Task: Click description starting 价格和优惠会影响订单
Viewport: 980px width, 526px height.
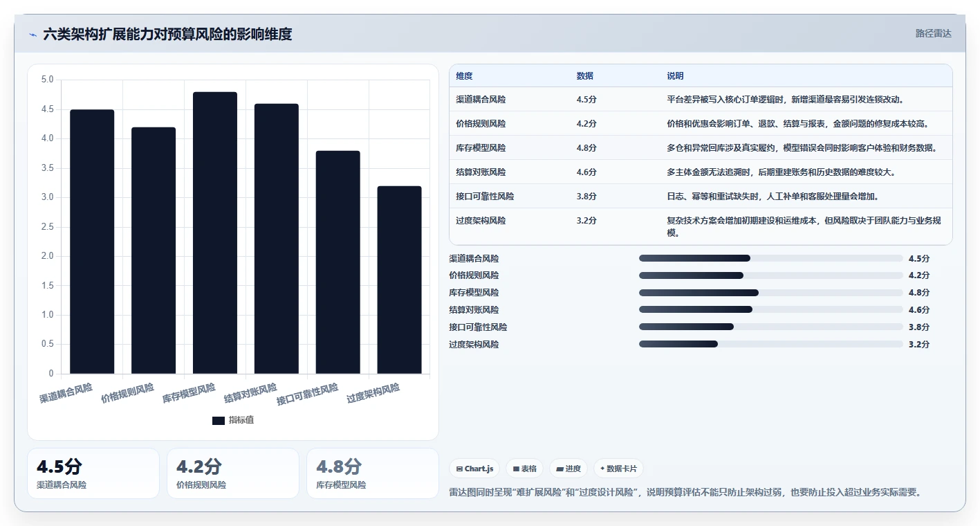Action: [797, 124]
